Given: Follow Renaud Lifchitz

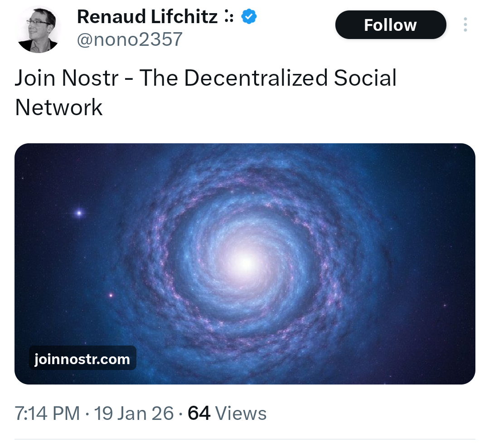Looking at the screenshot, I should tap(390, 24).
